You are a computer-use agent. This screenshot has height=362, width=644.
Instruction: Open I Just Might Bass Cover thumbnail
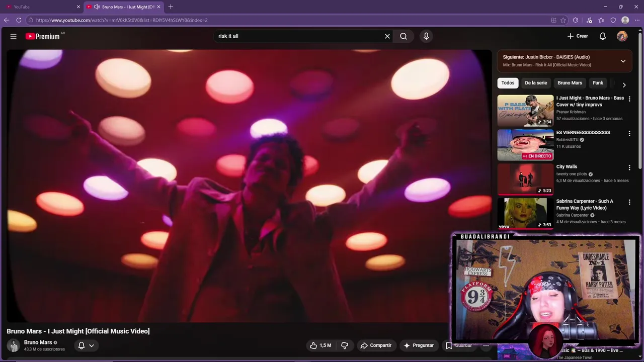click(x=525, y=110)
